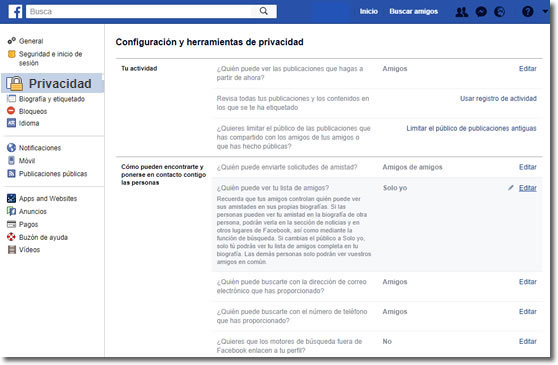Click Usar registro de actividad link

[498, 99]
